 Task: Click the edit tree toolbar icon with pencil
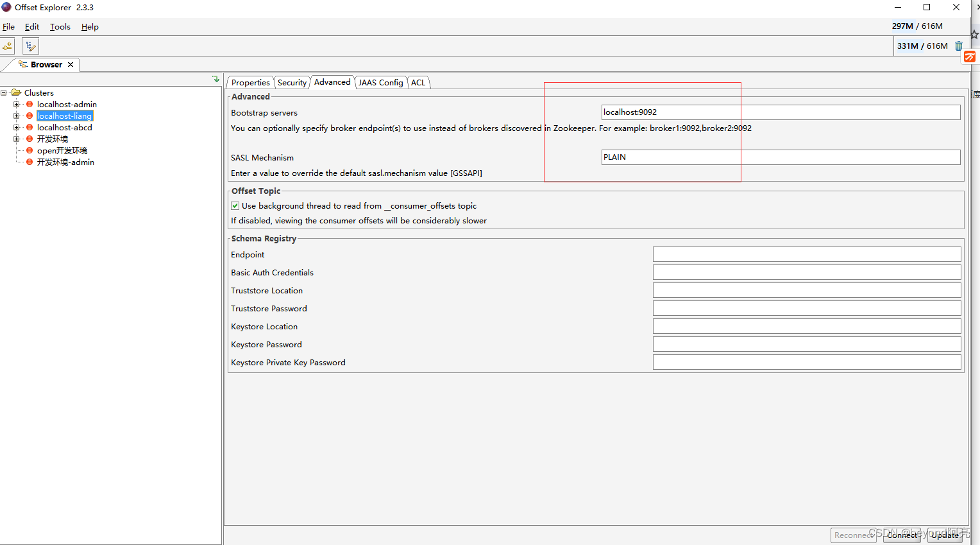[30, 46]
